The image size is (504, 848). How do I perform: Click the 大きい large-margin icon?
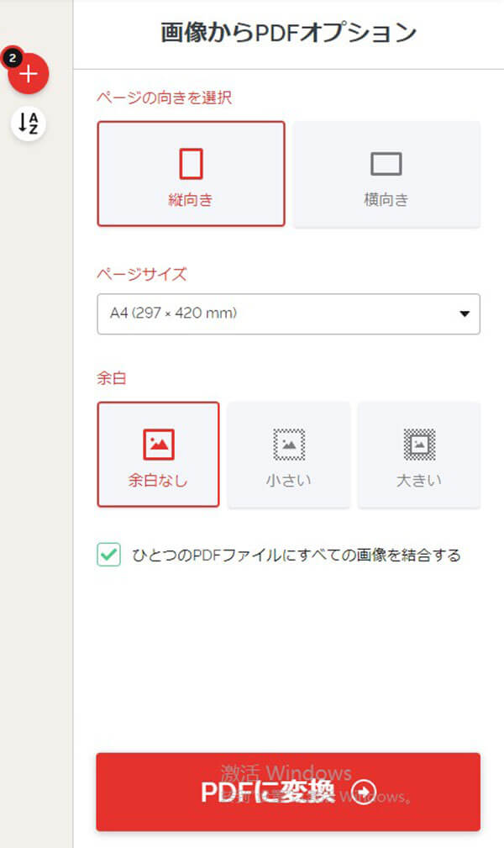tap(418, 444)
